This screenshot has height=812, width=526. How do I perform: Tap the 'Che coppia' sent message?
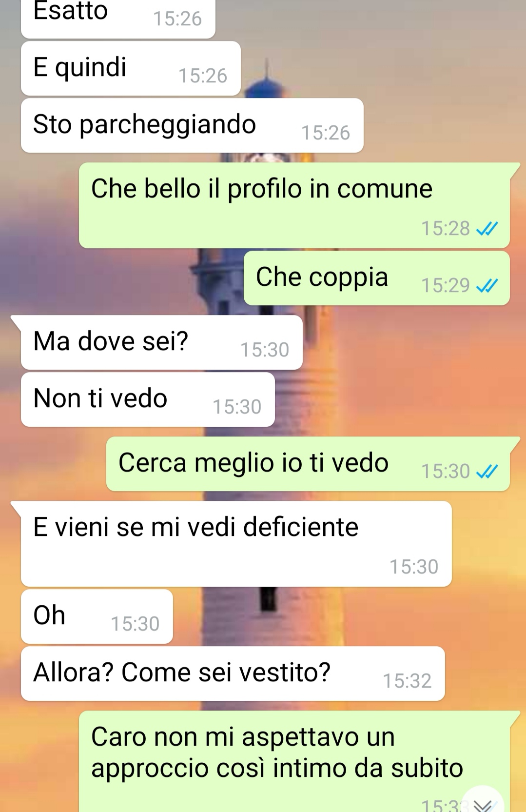(377, 278)
